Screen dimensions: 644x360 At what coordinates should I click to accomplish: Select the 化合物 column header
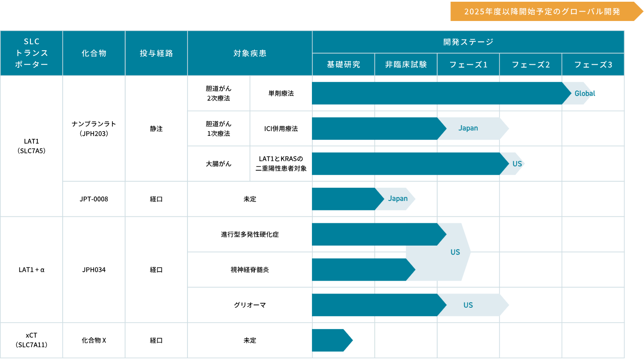[94, 53]
